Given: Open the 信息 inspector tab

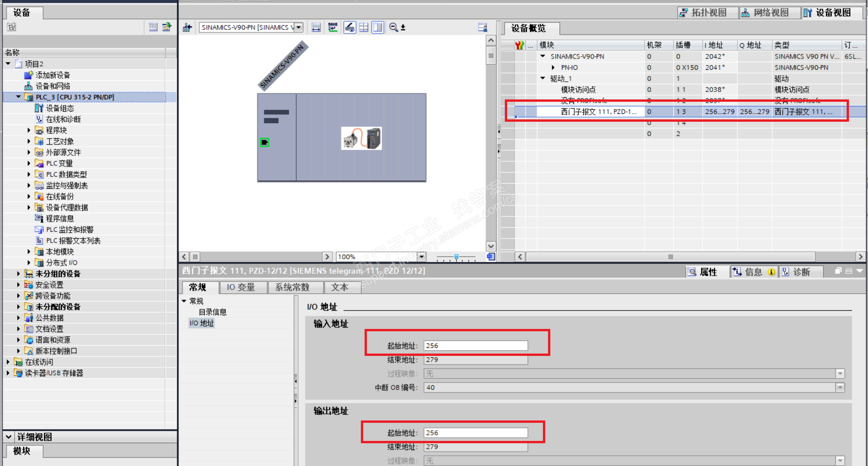Looking at the screenshot, I should [753, 272].
